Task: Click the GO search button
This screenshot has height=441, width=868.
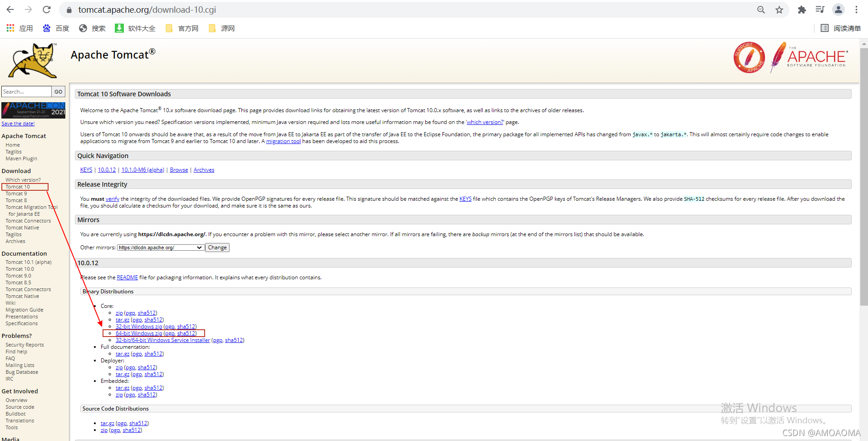Action: pyautogui.click(x=59, y=92)
